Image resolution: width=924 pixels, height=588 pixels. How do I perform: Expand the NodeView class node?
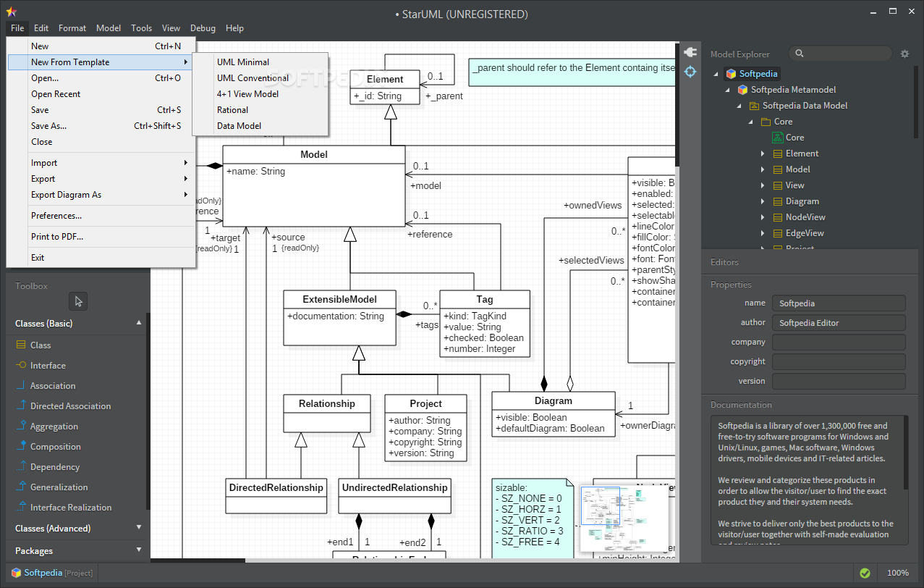click(763, 217)
